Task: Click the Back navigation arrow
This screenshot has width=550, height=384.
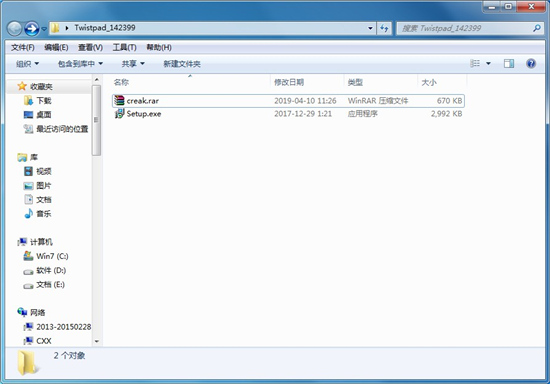Action: (15, 28)
